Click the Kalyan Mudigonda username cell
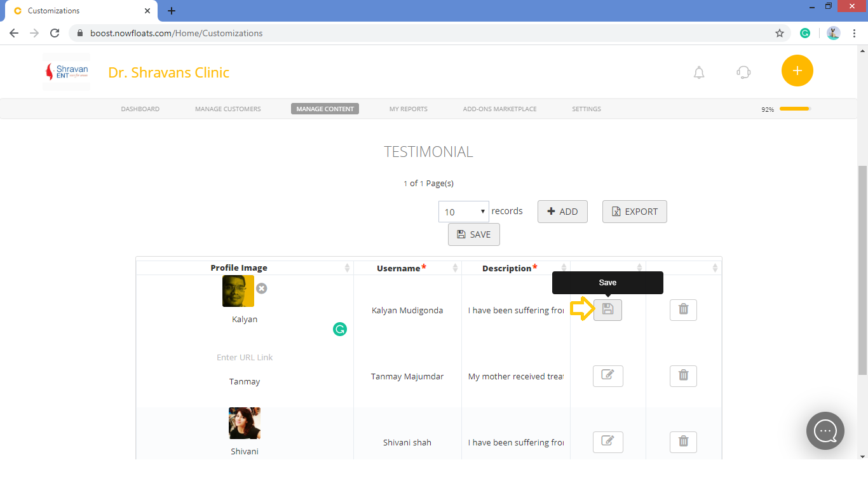This screenshot has width=868, height=488. (x=407, y=310)
